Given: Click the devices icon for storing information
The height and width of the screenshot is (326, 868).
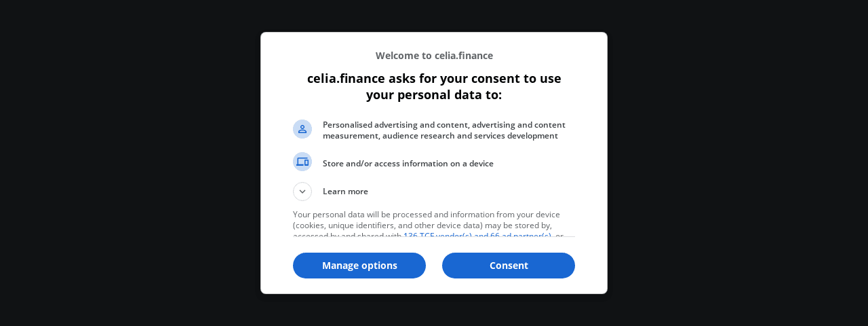Looking at the screenshot, I should point(302,162).
